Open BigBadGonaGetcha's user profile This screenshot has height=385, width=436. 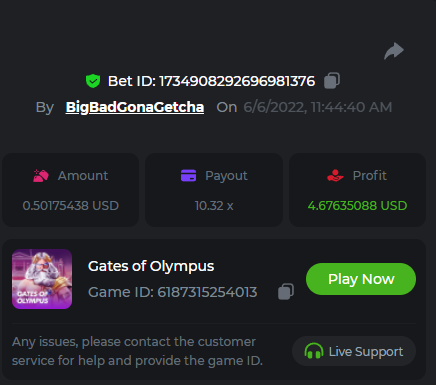click(x=135, y=107)
